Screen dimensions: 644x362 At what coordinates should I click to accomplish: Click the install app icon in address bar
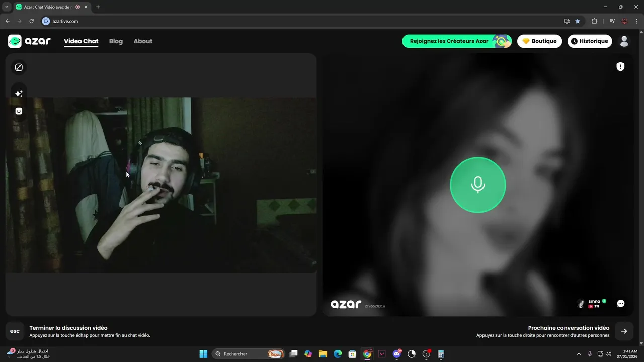[567, 21]
